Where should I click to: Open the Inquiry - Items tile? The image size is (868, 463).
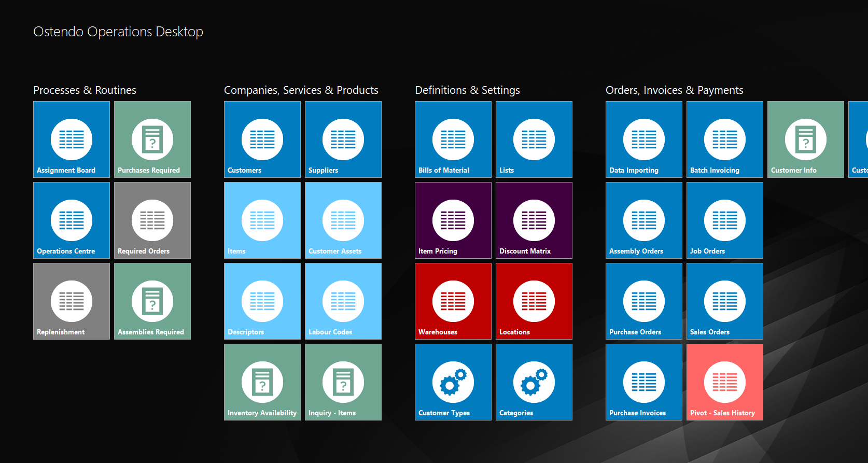[x=343, y=382]
